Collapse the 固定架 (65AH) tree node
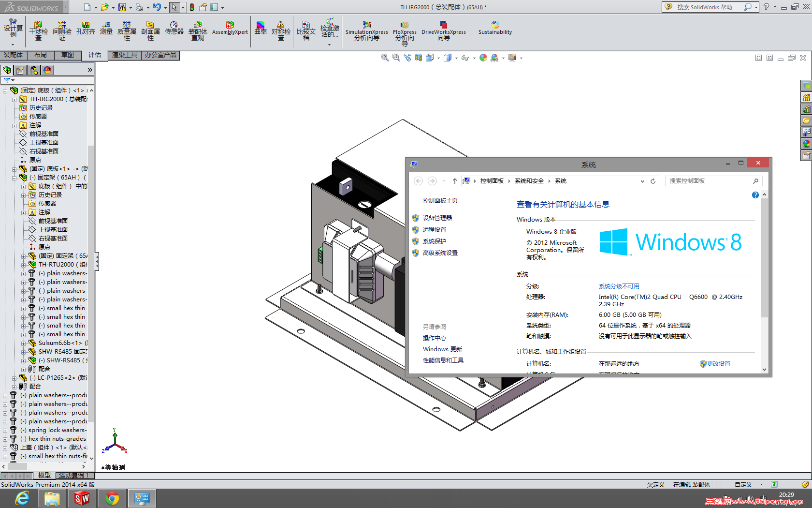Screen dimensions: 812x508 tap(14, 178)
